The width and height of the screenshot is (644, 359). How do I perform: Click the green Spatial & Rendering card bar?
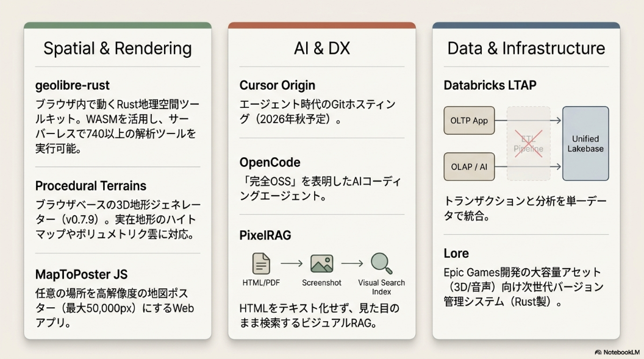(118, 26)
